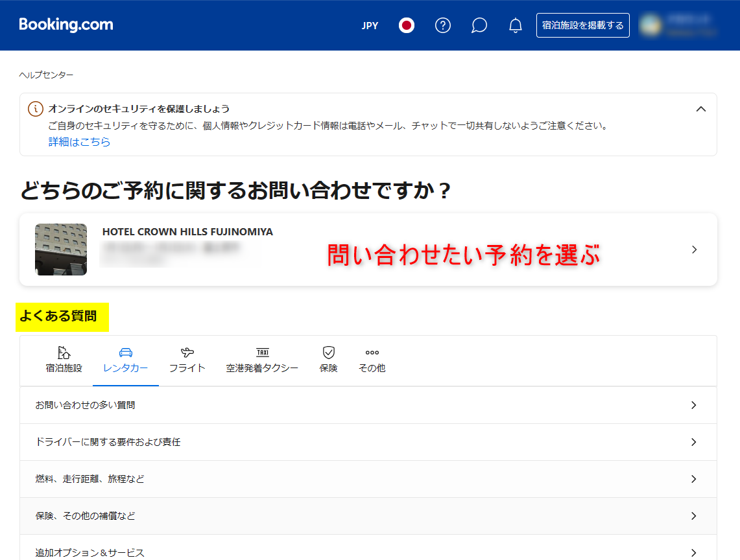Screen dimensions: 740x560
Task: Expand お問い合わせの多い質問 row
Action: click(368, 405)
